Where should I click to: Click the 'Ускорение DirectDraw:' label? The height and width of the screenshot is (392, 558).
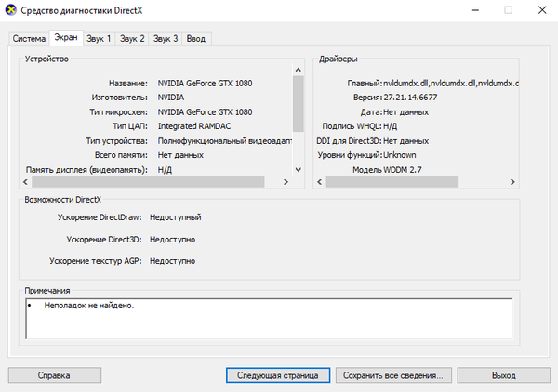(100, 217)
